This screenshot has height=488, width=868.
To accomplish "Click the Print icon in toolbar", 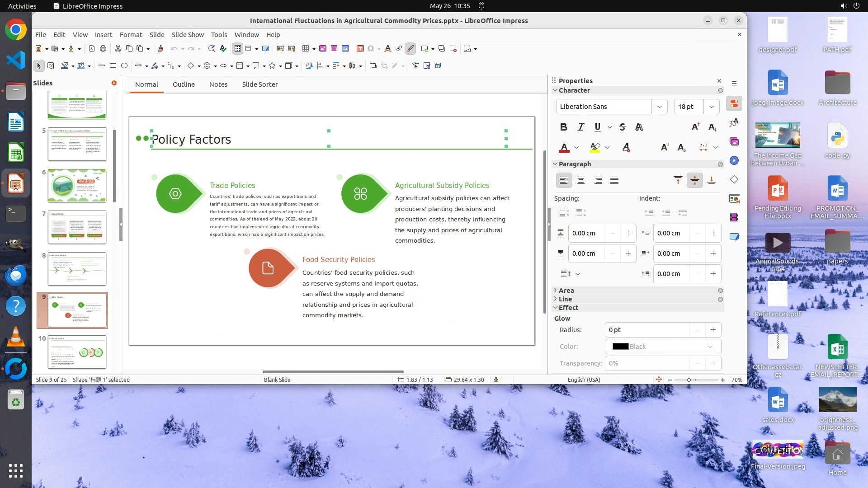I will [103, 49].
